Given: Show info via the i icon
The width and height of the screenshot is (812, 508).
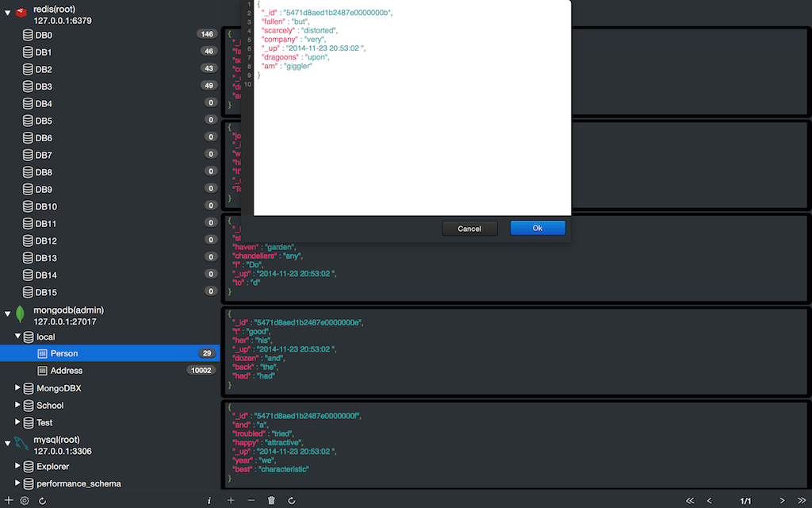Looking at the screenshot, I should (209, 501).
